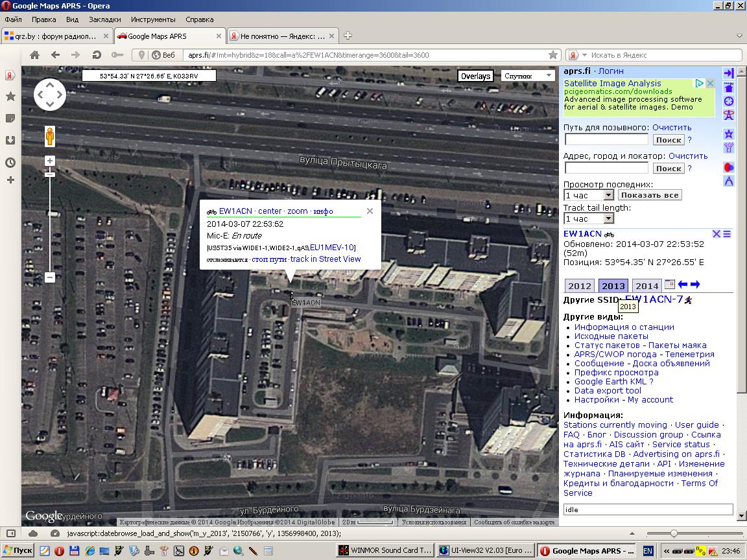This screenshot has height=560, width=747.
Task: Open the 'track in Street View' link
Action: tap(326, 259)
